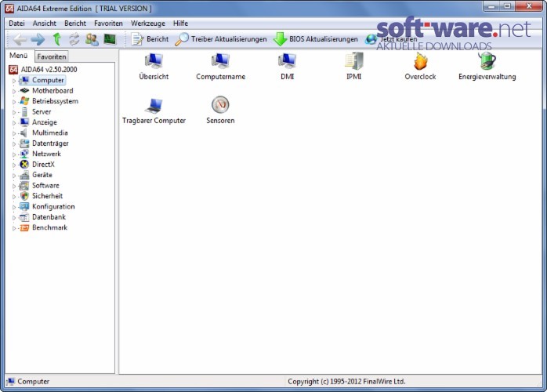Screen dimensions: 547x392
Task: Expand the Netzwerk tree node arrow
Action: click(14, 154)
